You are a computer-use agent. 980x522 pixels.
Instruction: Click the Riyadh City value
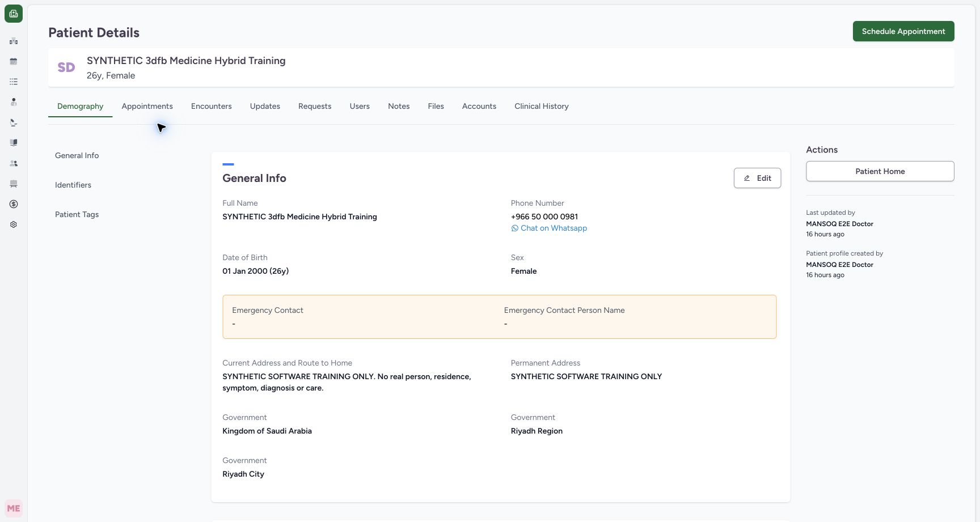tap(243, 474)
